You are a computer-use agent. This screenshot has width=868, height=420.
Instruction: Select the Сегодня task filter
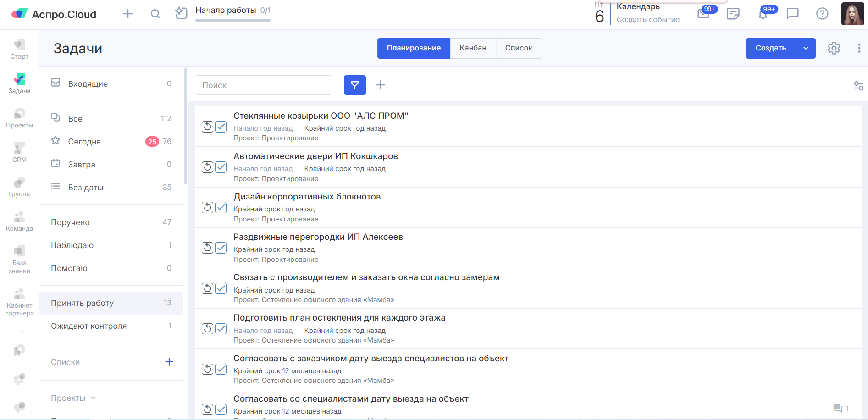(x=84, y=142)
